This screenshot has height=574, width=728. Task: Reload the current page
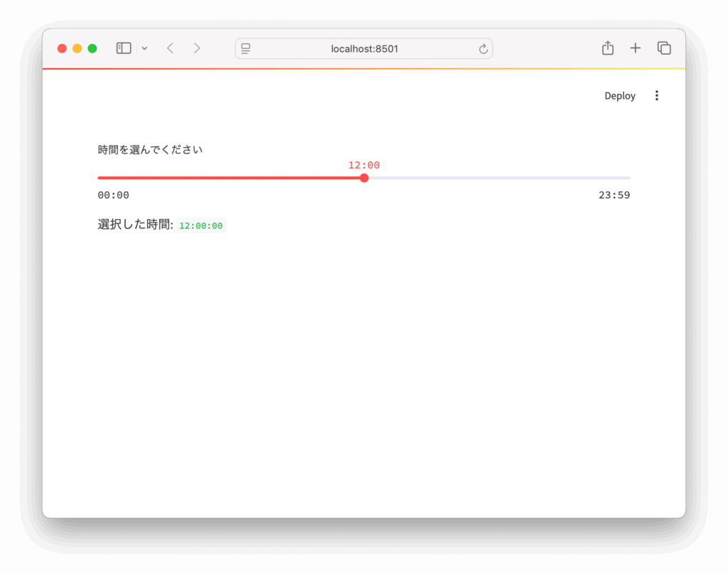483,48
